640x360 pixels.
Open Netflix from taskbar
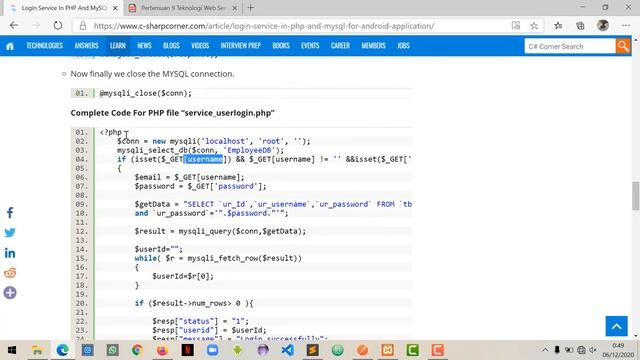point(187,350)
